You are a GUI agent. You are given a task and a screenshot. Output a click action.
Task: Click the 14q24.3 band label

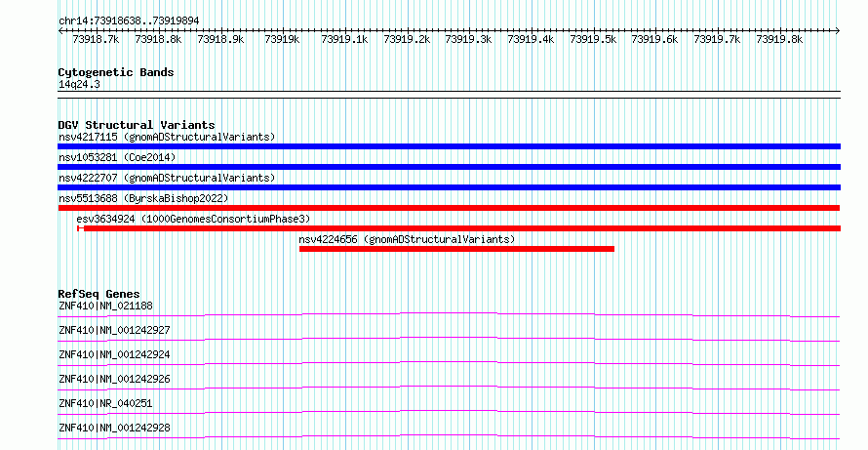(79, 85)
